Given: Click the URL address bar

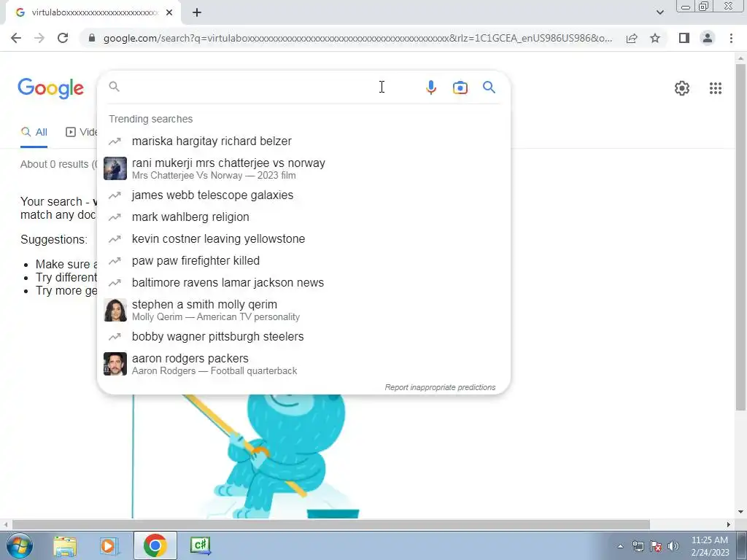Looking at the screenshot, I should pyautogui.click(x=357, y=38).
